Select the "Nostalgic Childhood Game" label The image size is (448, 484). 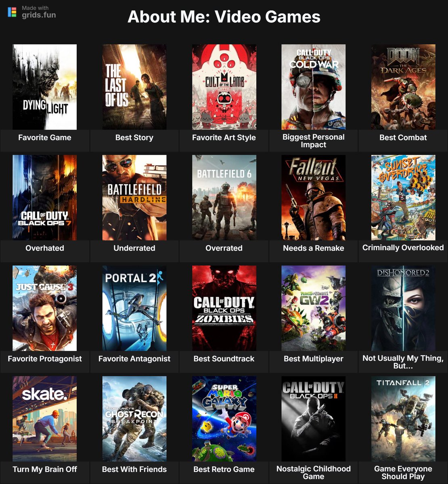pyautogui.click(x=314, y=472)
